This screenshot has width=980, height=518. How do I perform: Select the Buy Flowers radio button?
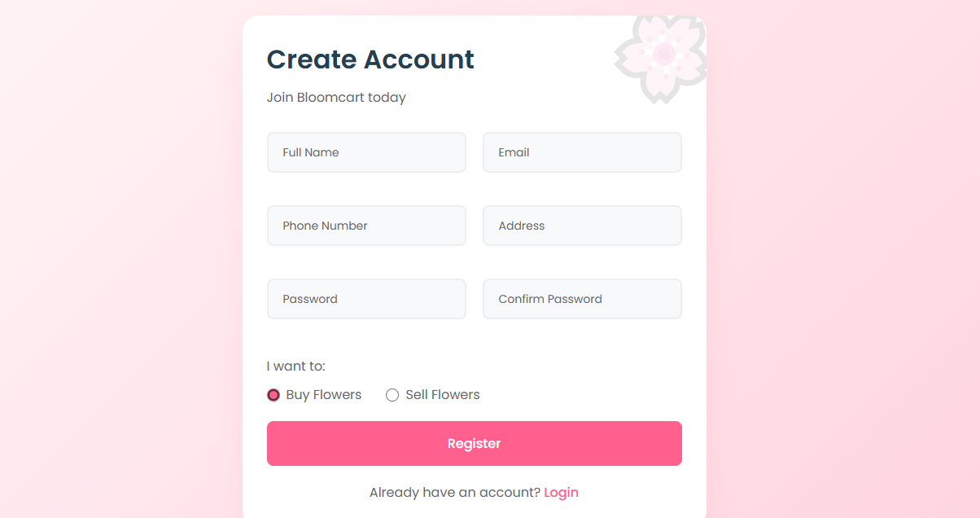[x=273, y=394]
